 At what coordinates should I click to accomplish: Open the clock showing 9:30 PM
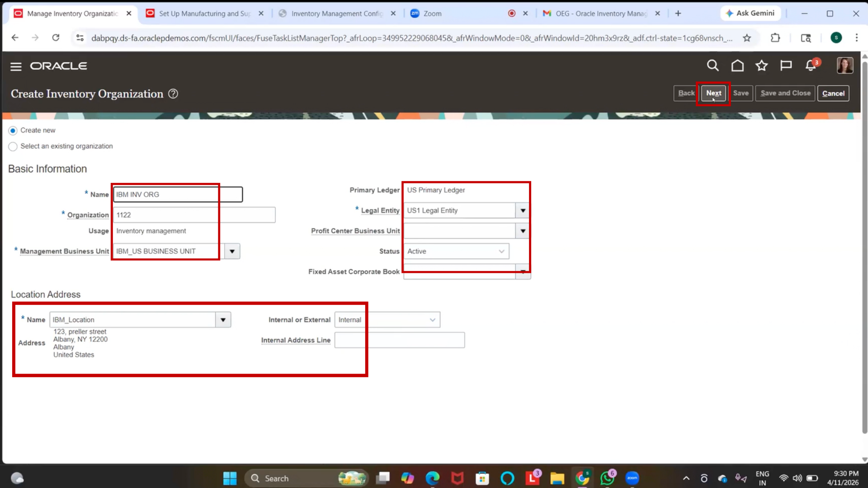tap(843, 478)
